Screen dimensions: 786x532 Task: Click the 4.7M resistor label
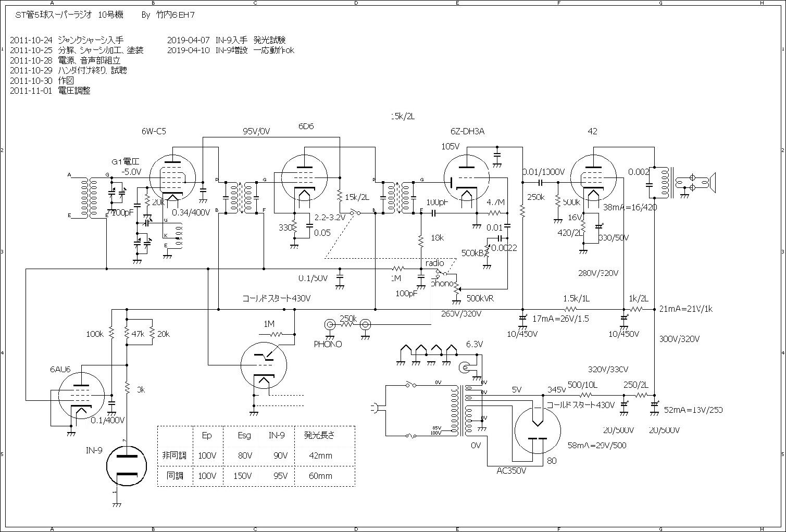coord(496,202)
